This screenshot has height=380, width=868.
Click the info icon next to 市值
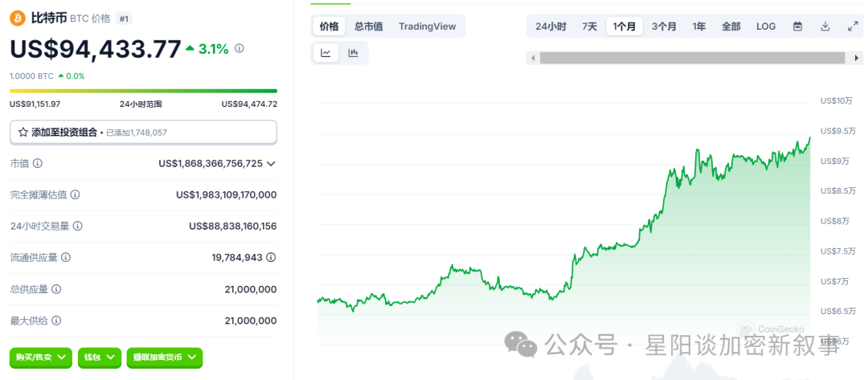(38, 163)
